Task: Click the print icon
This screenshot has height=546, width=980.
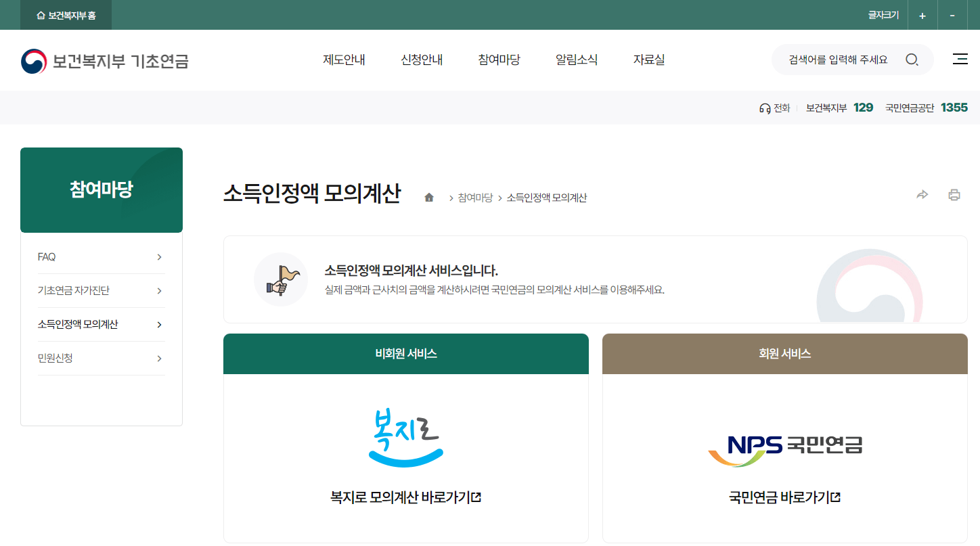Action: tap(955, 194)
